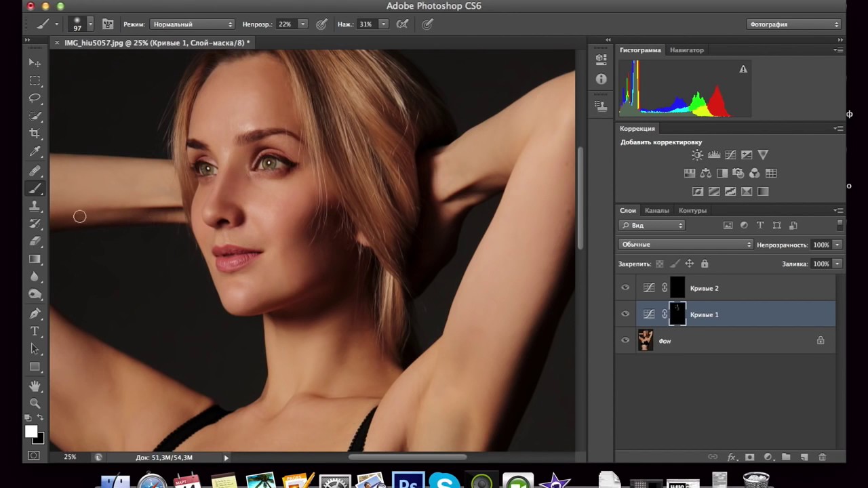Select the Type tool
868x488 pixels.
pyautogui.click(x=35, y=331)
